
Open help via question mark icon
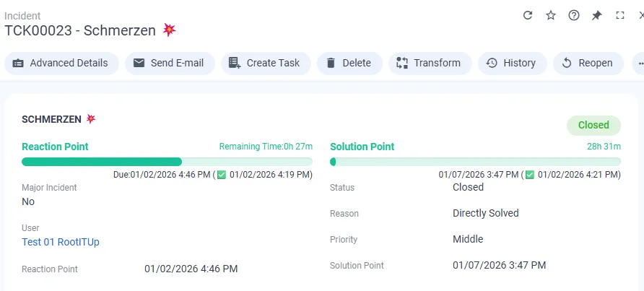pos(574,15)
